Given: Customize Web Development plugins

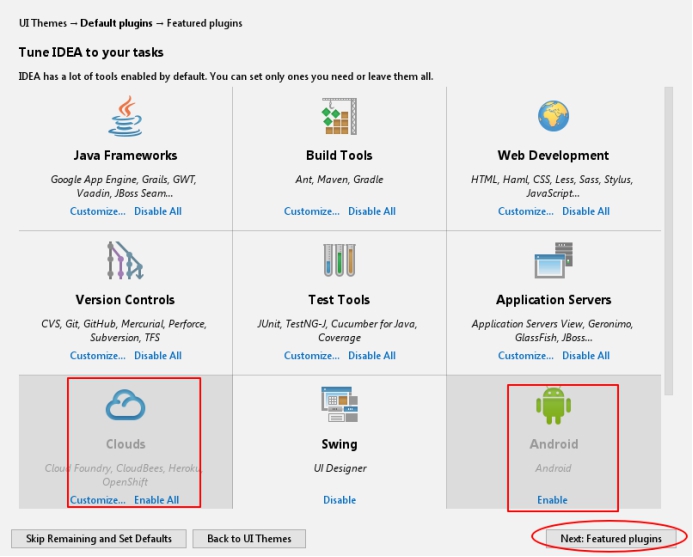Looking at the screenshot, I should [x=525, y=211].
